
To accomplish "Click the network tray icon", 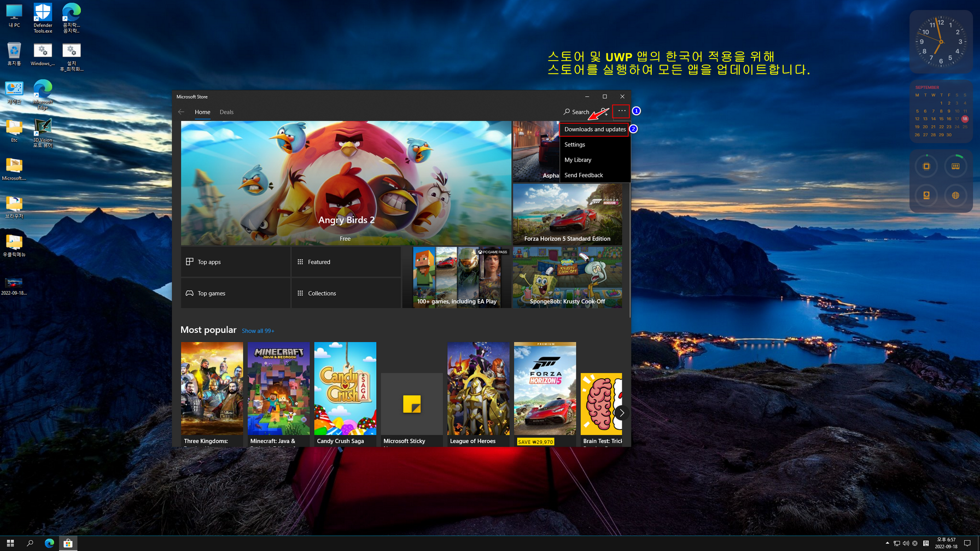I will coord(896,543).
